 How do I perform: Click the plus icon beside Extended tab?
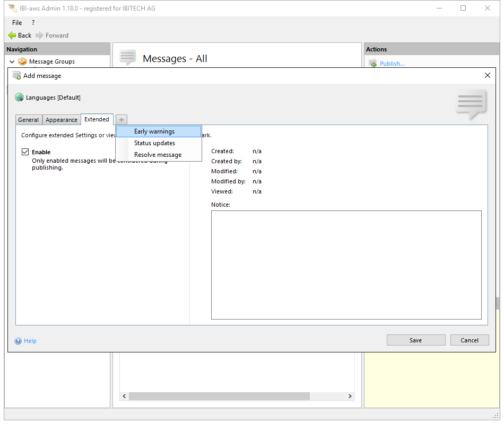click(121, 120)
